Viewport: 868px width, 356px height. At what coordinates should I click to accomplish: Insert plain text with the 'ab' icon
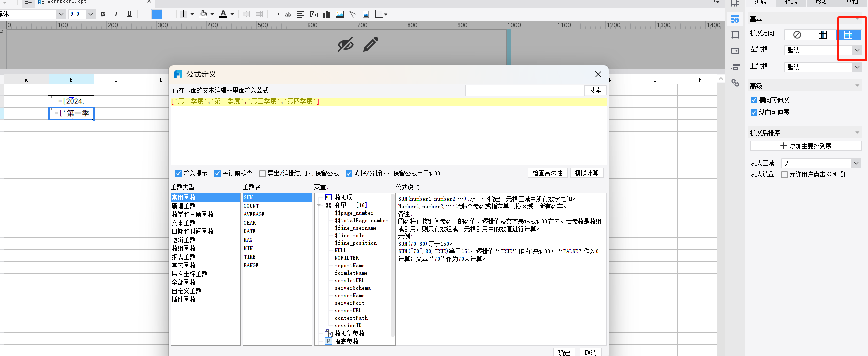[x=288, y=14]
